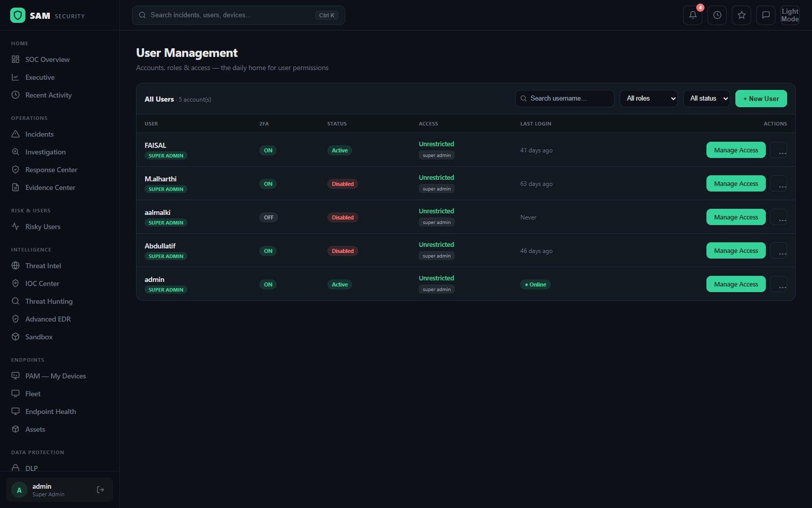The height and width of the screenshot is (508, 812).
Task: Open more actions menu for aalmalki
Action: (x=779, y=217)
